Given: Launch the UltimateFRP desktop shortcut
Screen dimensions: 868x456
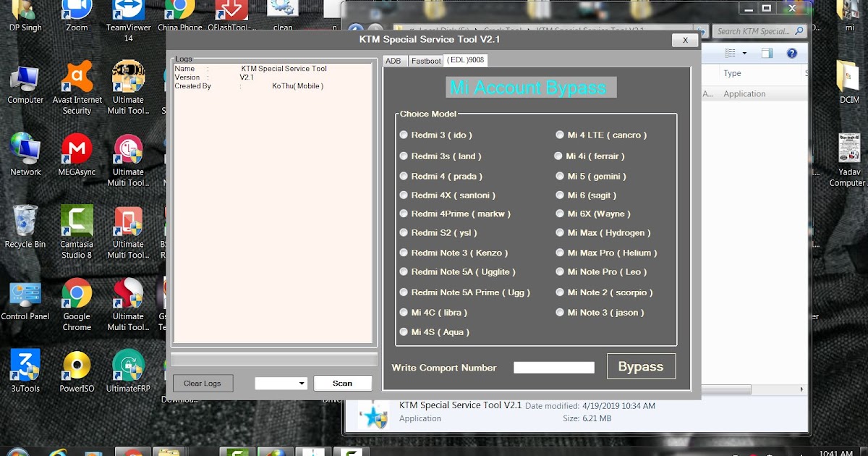Looking at the screenshot, I should (x=128, y=371).
